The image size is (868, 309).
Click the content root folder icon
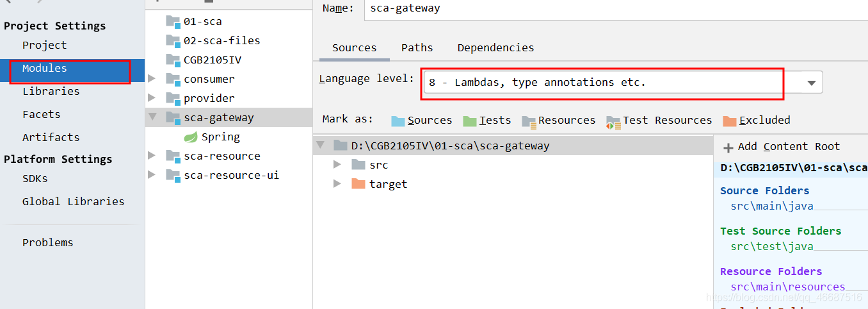click(341, 146)
